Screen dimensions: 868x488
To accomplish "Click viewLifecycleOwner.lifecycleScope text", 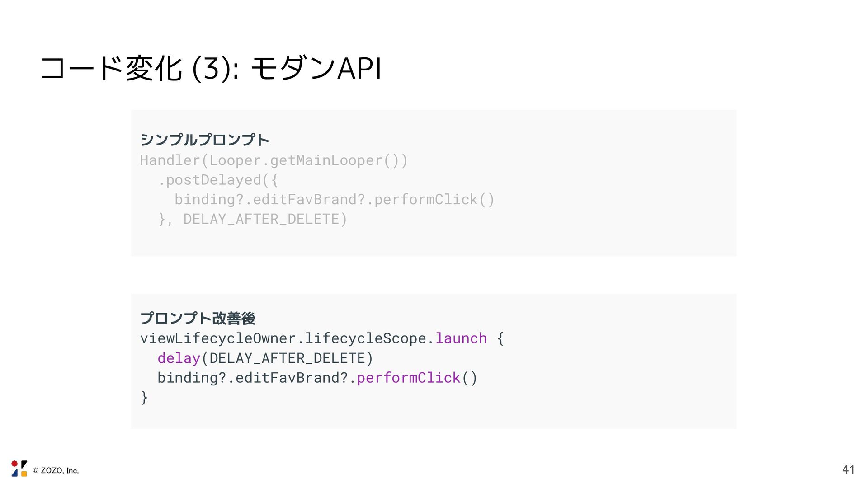I will [283, 338].
